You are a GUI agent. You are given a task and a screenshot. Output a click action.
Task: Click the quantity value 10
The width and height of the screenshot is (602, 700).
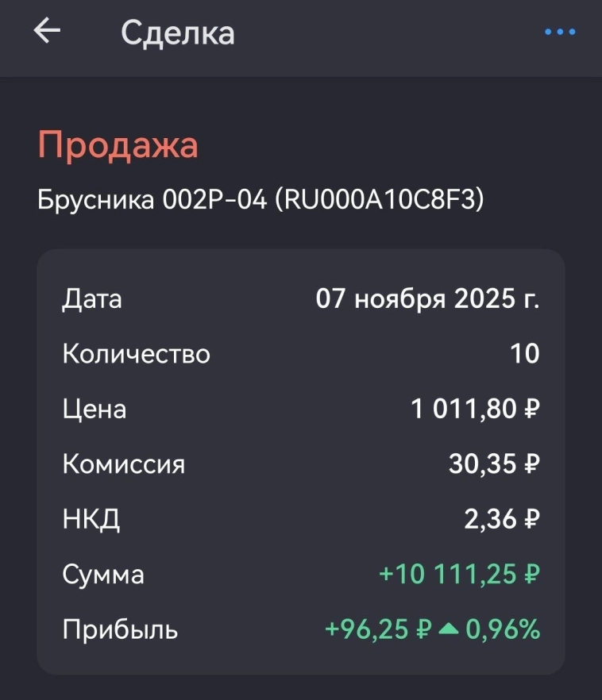(524, 354)
